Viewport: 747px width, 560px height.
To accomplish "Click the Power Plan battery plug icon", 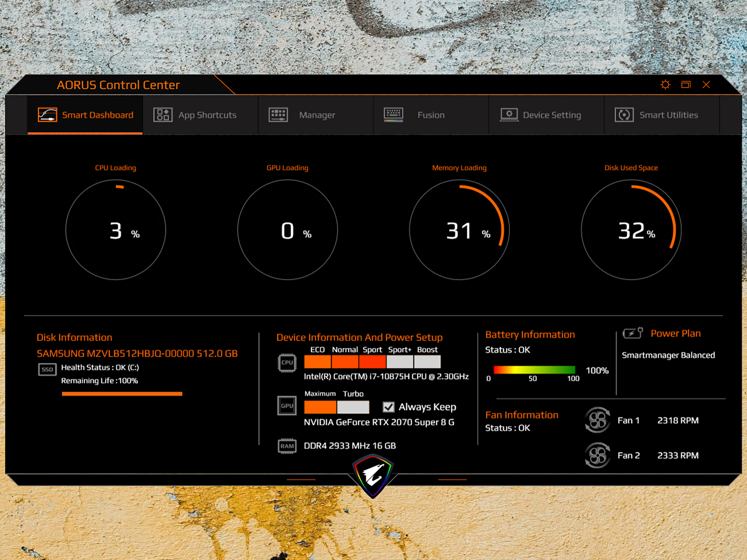I will 632,333.
